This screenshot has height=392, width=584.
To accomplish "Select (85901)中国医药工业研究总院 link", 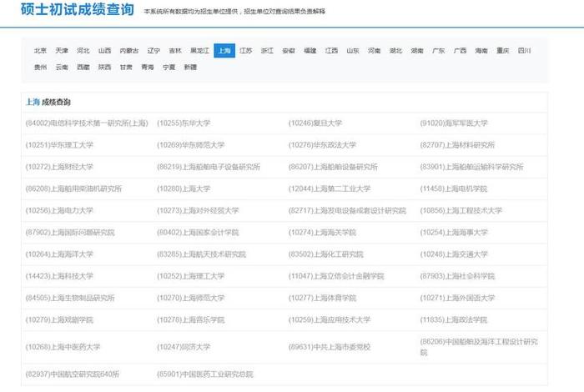I will click(x=205, y=374).
